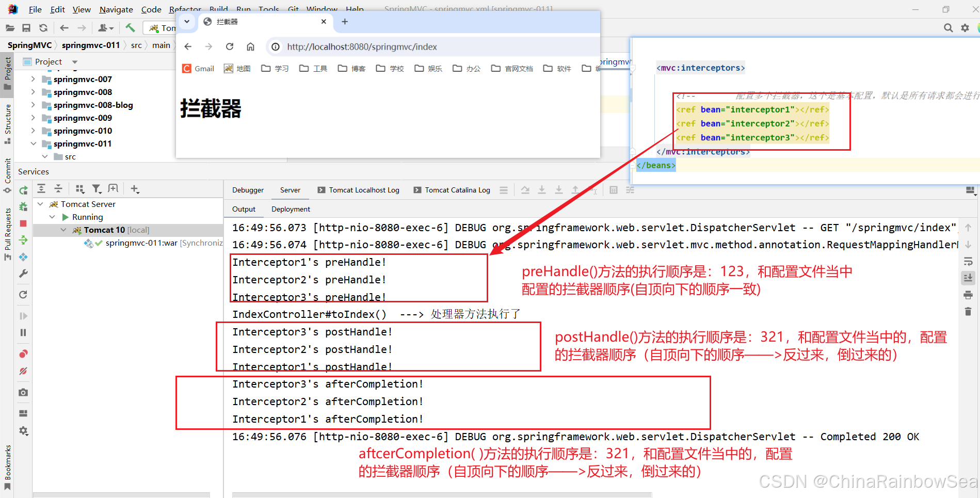Collapse the Tomcat 10 [local] node
This screenshot has width=980, height=498.
pos(63,230)
